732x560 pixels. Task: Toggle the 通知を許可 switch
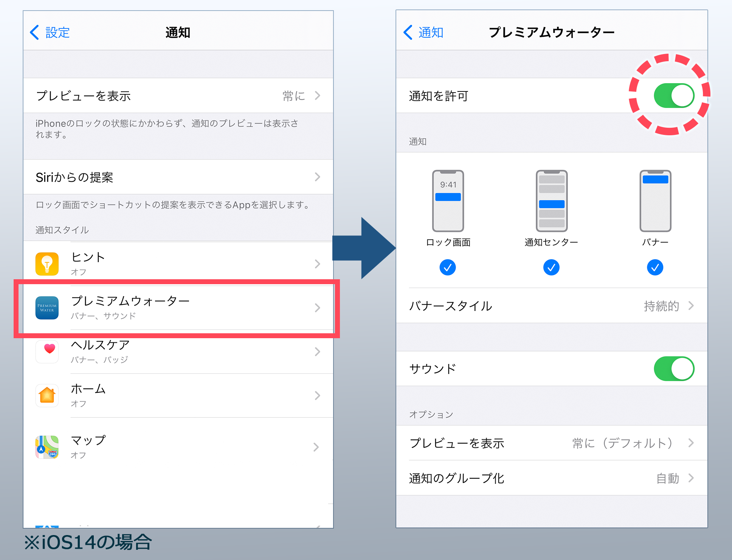click(673, 96)
